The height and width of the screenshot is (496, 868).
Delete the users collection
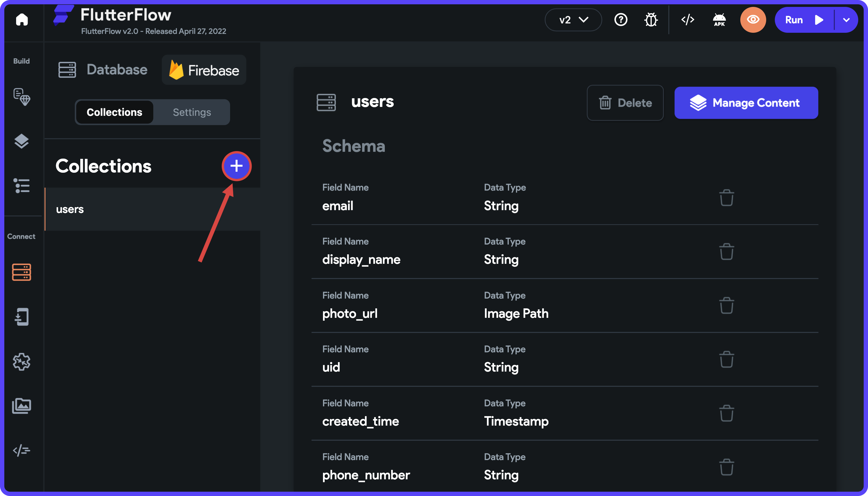[625, 103]
